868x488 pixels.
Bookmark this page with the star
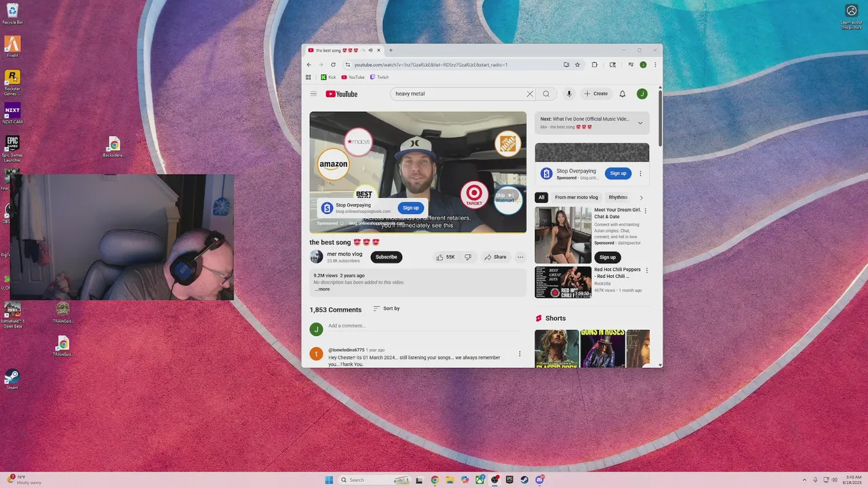point(578,65)
